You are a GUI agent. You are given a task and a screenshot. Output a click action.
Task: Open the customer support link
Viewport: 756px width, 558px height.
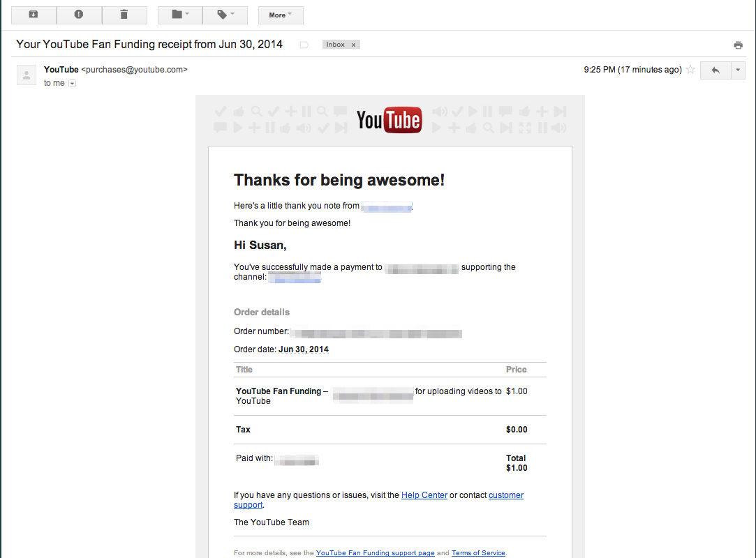coord(506,495)
